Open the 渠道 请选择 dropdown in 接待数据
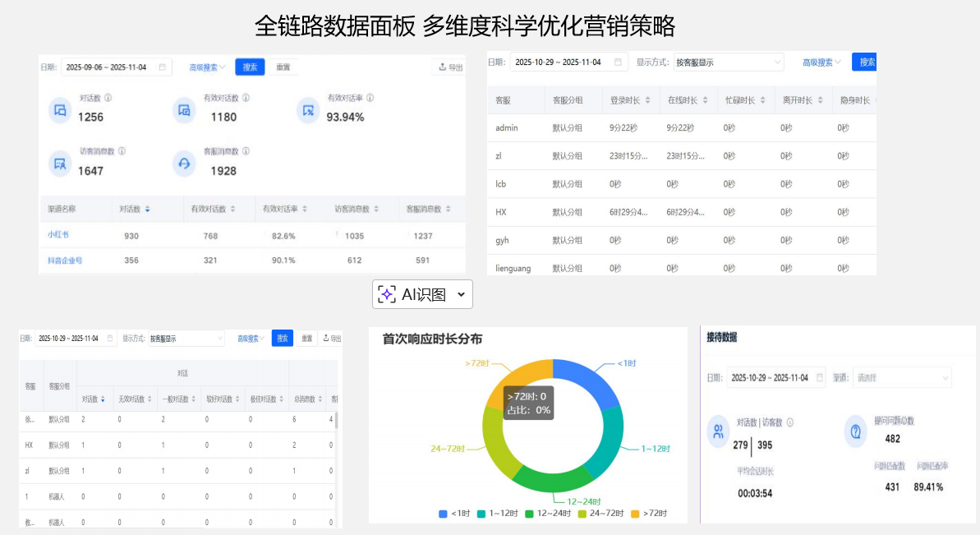This screenshot has width=980, height=535. 902,377
